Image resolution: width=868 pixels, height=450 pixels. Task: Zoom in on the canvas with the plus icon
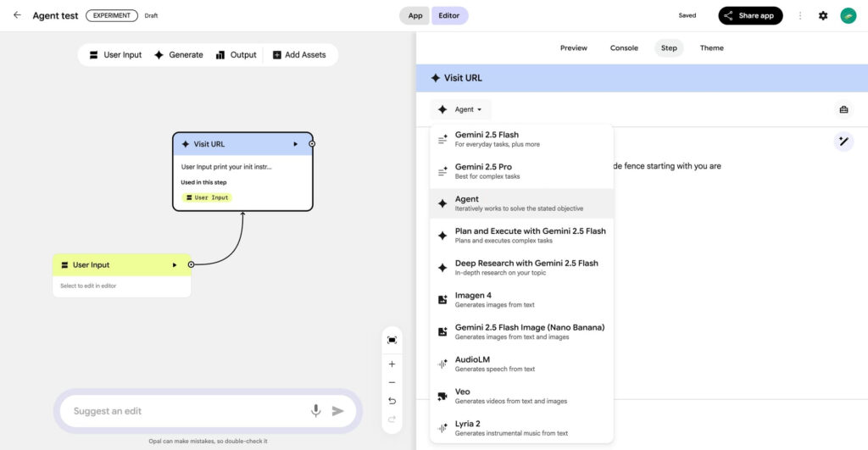pyautogui.click(x=392, y=364)
